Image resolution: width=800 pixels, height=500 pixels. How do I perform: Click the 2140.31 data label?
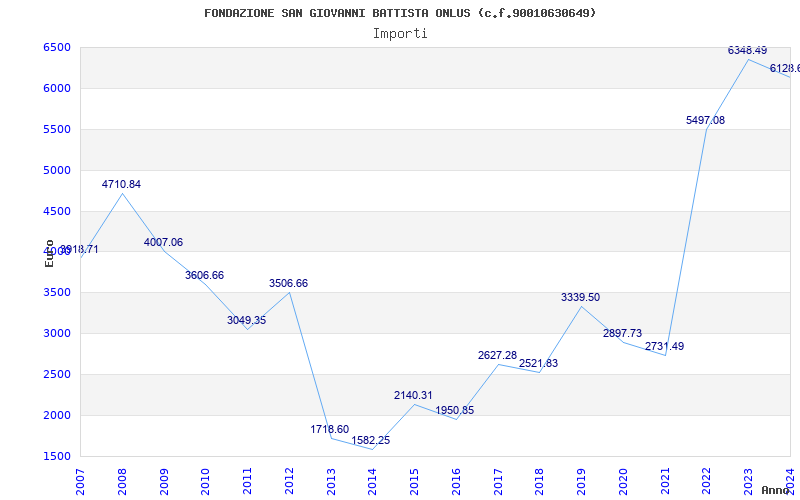(413, 396)
